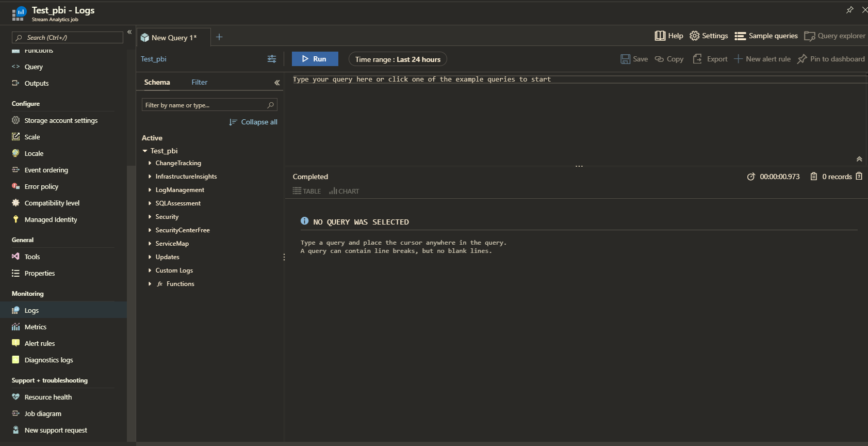
Task: Copy link to query
Action: [x=669, y=59]
